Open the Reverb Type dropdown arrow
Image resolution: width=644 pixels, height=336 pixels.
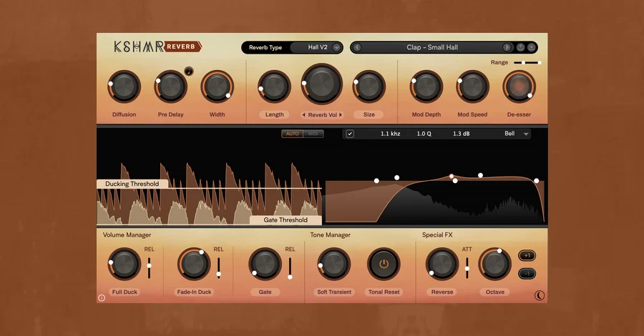[336, 48]
